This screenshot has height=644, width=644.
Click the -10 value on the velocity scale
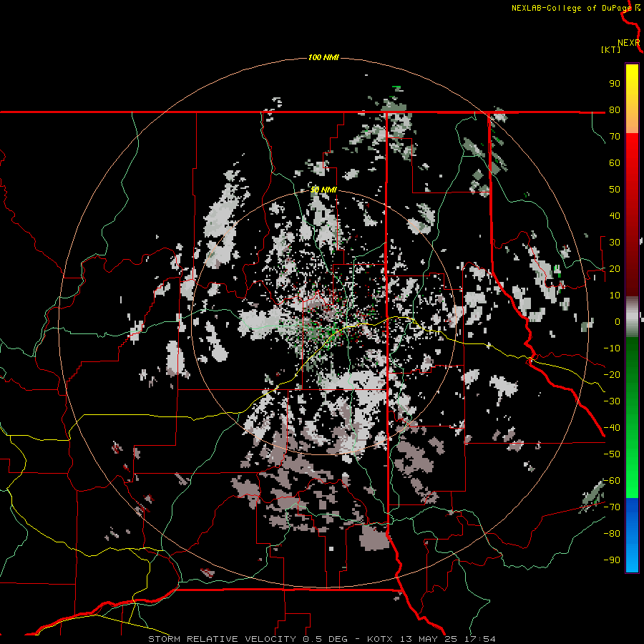point(612,348)
